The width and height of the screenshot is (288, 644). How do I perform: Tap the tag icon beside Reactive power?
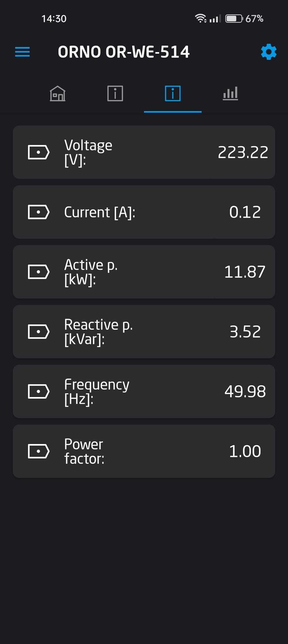click(39, 332)
